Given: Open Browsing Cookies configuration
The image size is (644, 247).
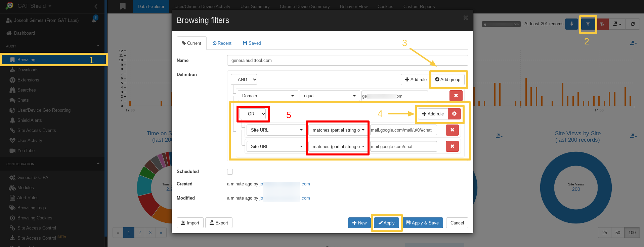Looking at the screenshot, I should [35, 218].
